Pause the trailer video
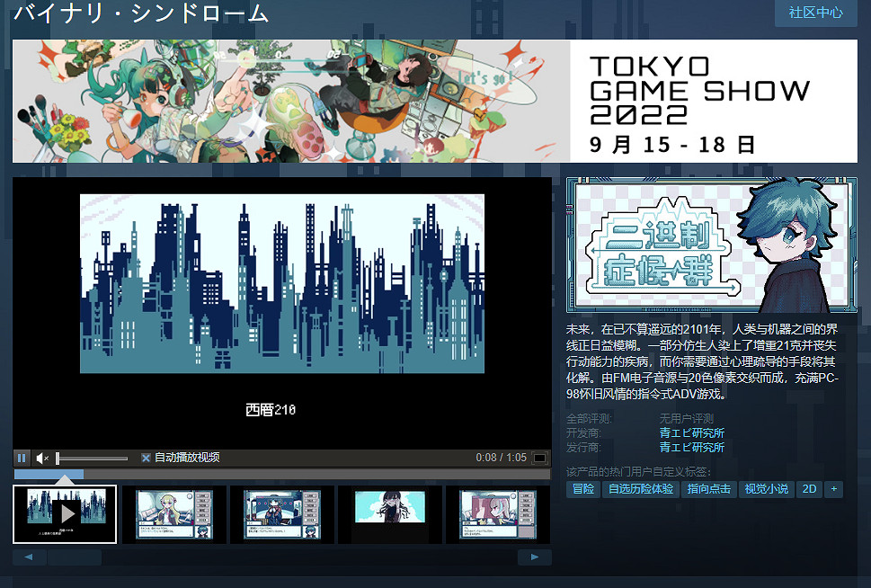This screenshot has height=588, width=871. (22, 458)
